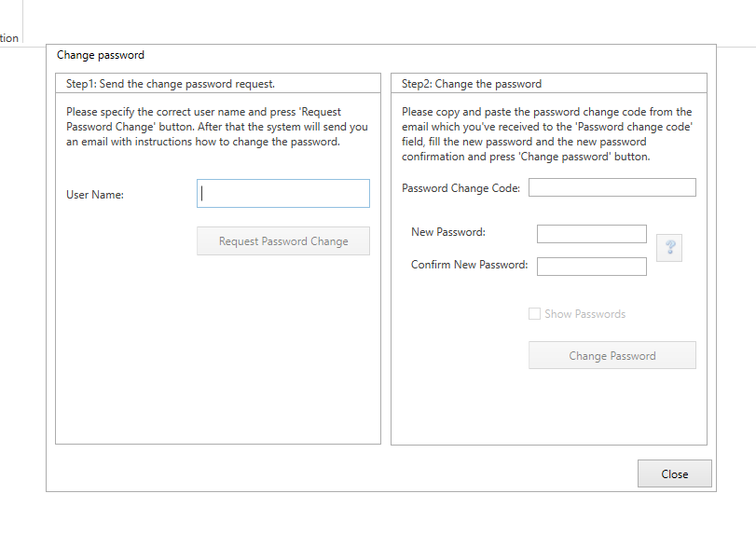The width and height of the screenshot is (756, 535).
Task: Click the Step2 group header text
Action: [472, 84]
